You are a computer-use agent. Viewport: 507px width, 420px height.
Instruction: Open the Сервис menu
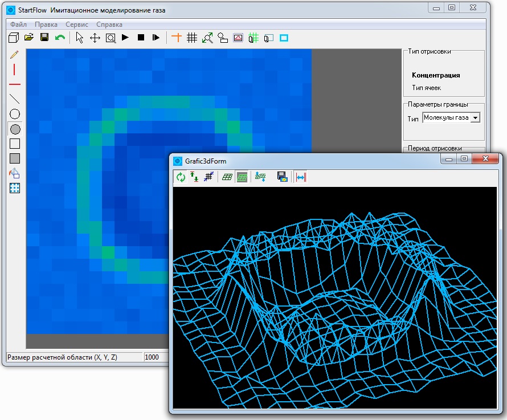[77, 25]
